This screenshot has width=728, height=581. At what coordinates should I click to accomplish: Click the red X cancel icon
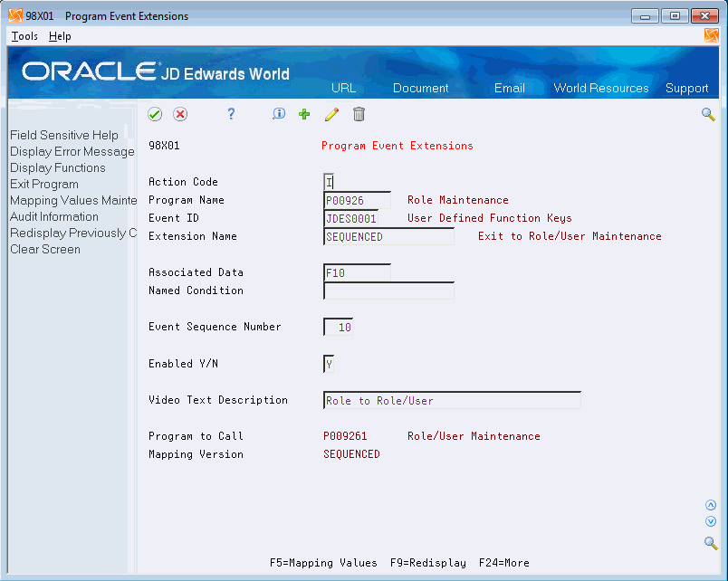(x=180, y=114)
